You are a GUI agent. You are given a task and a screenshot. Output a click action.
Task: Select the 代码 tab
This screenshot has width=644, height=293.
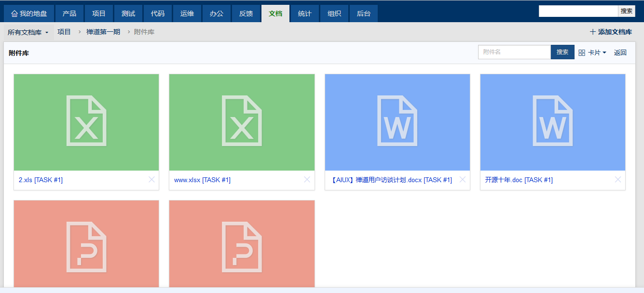[158, 13]
